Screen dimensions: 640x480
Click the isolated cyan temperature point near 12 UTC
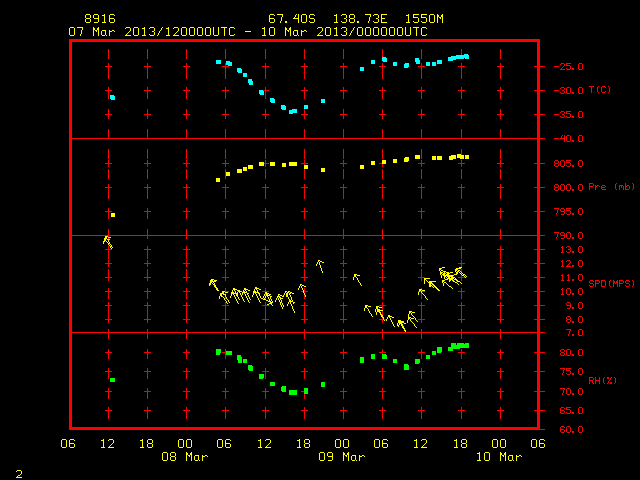tap(112, 98)
